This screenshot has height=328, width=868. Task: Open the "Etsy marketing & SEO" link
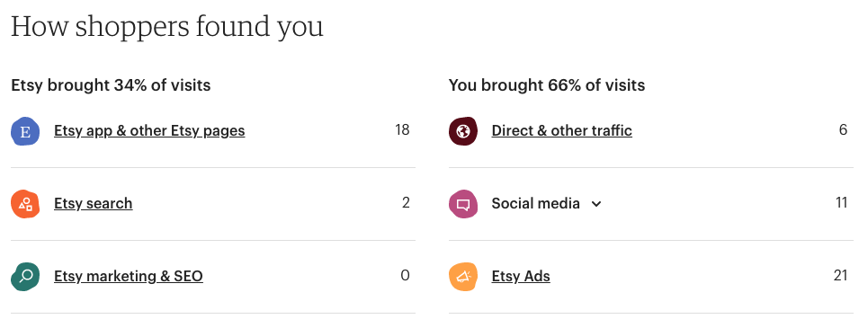point(129,276)
